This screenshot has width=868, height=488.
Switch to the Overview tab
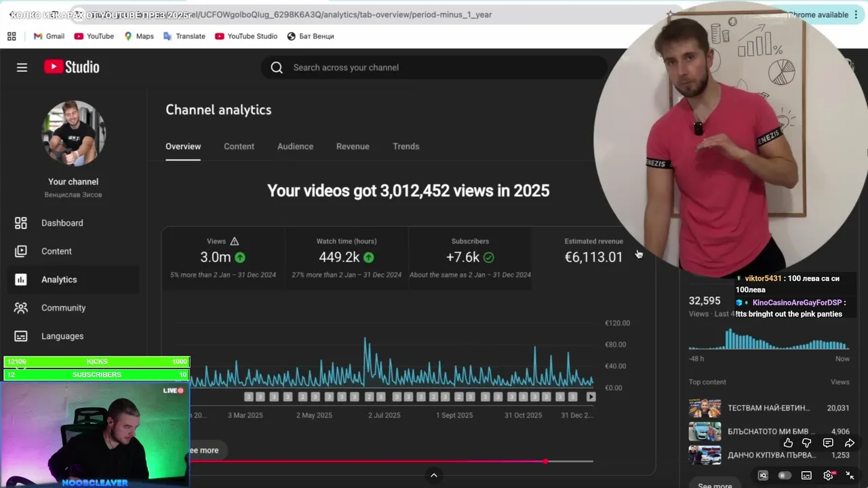[x=183, y=146]
